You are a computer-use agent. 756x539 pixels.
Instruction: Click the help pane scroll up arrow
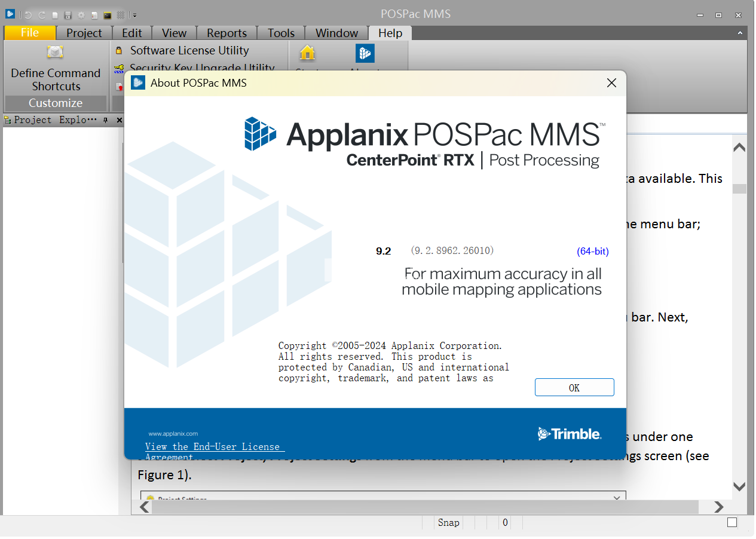coord(740,147)
